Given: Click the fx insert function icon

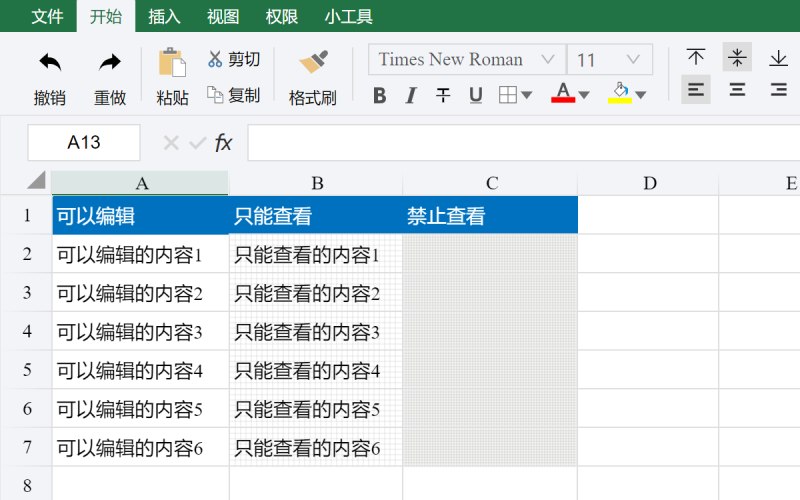Looking at the screenshot, I should pos(223,143).
